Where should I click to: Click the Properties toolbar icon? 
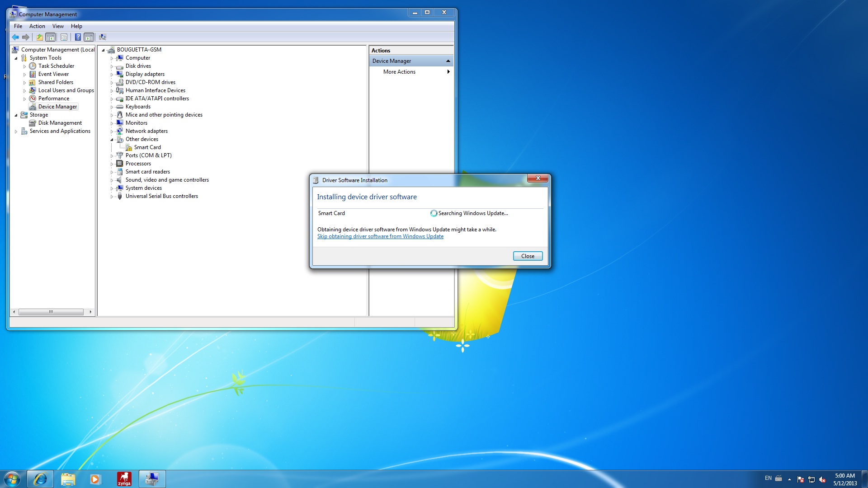click(x=64, y=37)
